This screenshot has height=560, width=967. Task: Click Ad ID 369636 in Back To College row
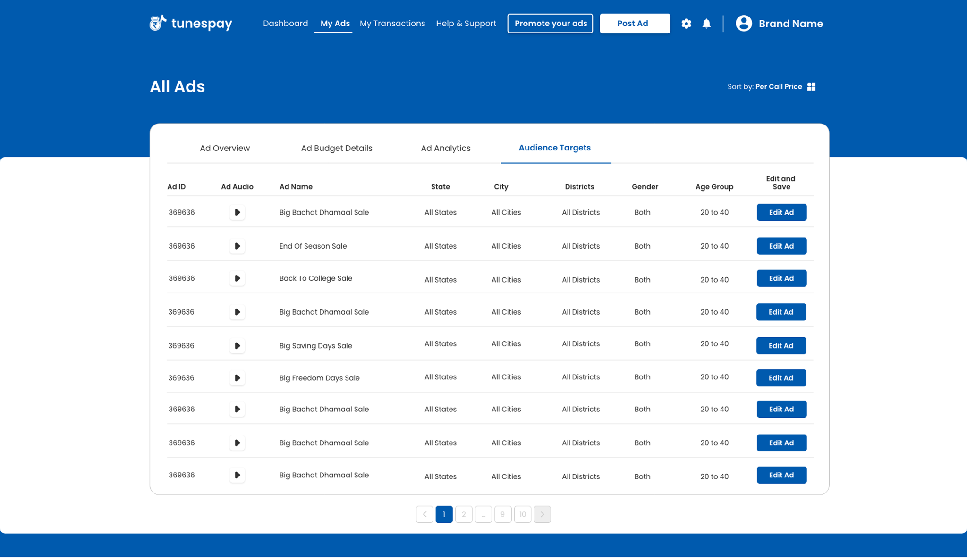pos(181,278)
